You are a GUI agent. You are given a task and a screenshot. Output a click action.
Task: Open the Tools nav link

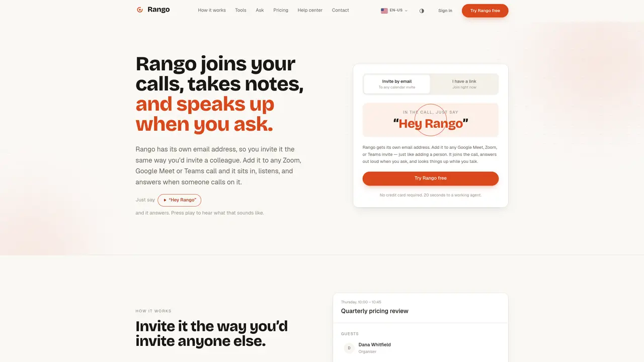(240, 10)
